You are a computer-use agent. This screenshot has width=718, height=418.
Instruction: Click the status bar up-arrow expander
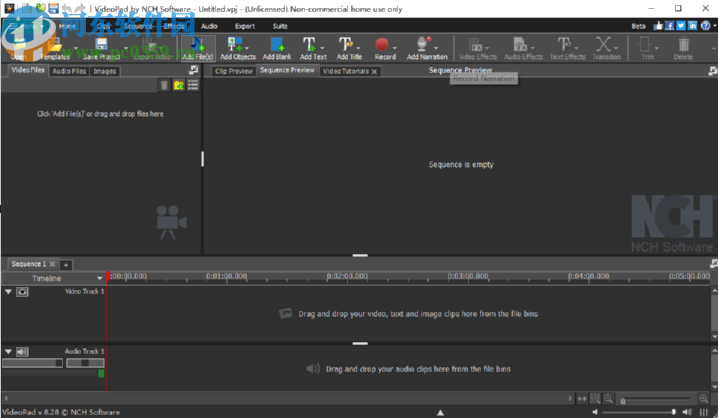pos(440,413)
